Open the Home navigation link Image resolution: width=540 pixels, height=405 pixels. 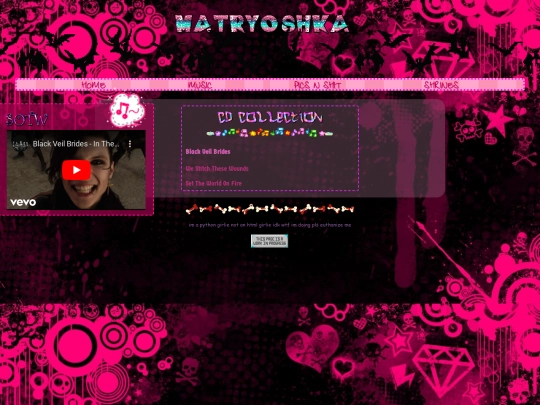coord(93,85)
